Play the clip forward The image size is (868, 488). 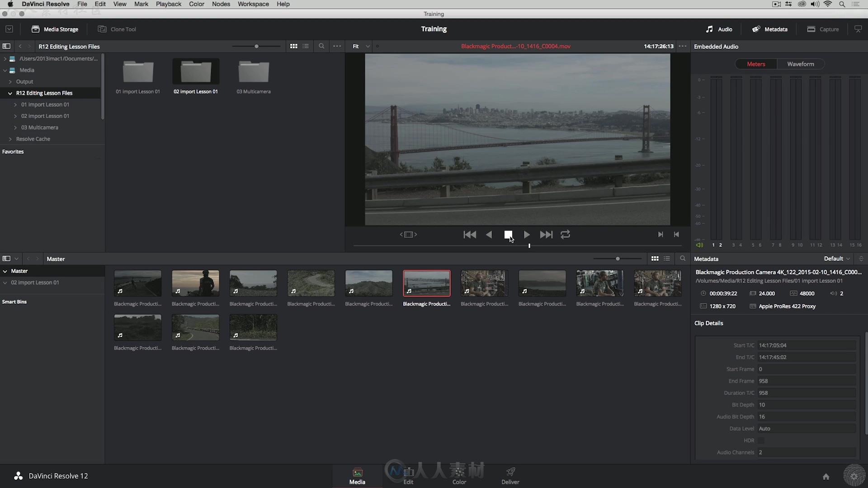(x=527, y=235)
